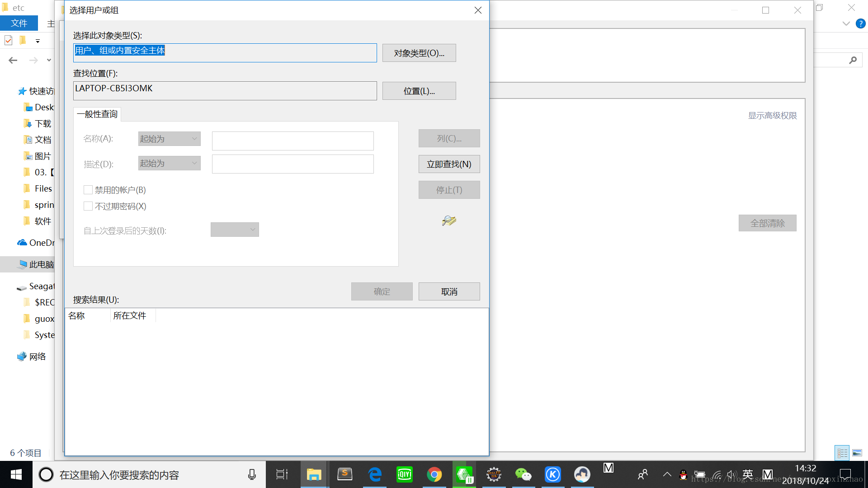Cancel the dialog with 取消
This screenshot has width=868, height=488.
[x=449, y=291]
